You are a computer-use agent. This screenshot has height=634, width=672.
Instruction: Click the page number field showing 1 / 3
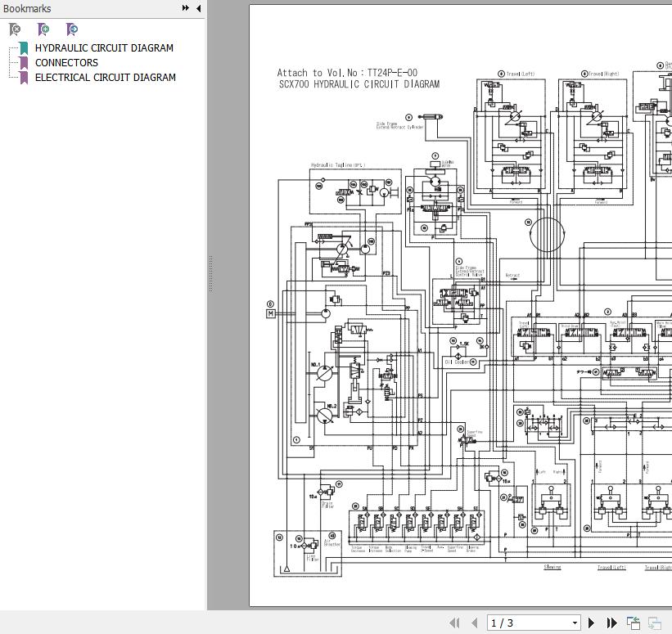point(529,623)
